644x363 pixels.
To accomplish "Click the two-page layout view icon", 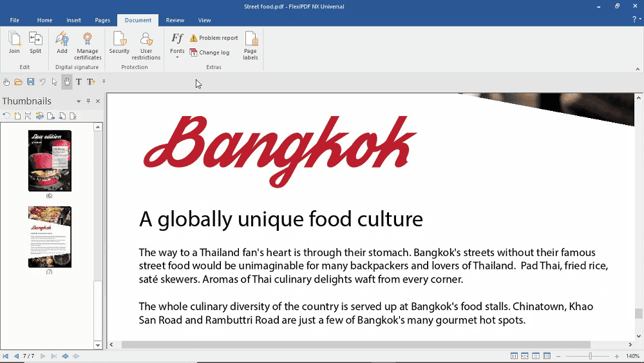I will (x=547, y=356).
